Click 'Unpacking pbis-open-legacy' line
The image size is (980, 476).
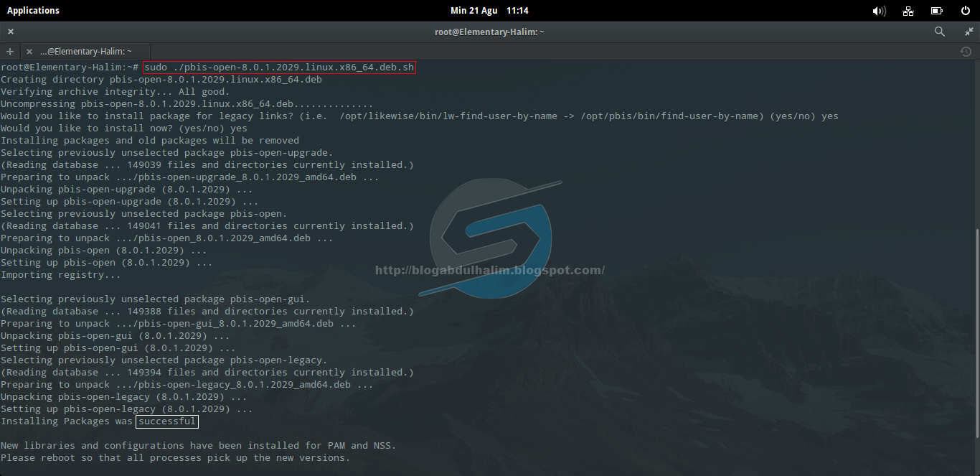tap(123, 397)
